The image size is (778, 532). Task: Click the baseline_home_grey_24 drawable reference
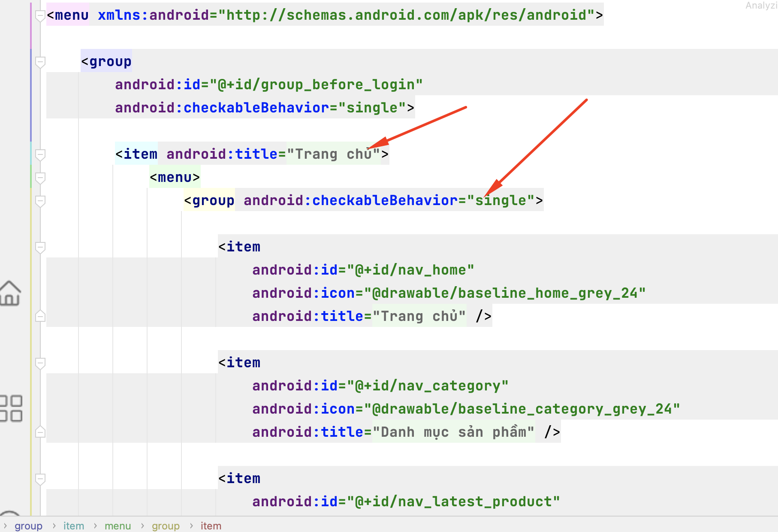(x=505, y=293)
